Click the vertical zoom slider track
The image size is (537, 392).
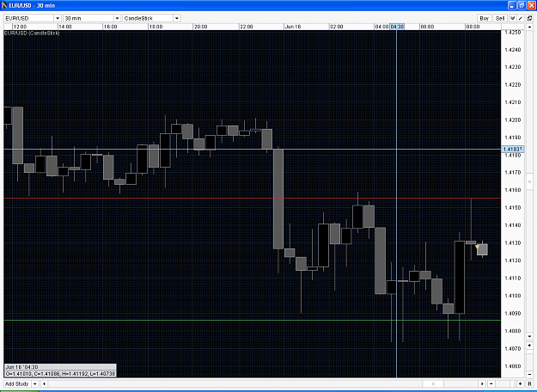click(x=529, y=360)
